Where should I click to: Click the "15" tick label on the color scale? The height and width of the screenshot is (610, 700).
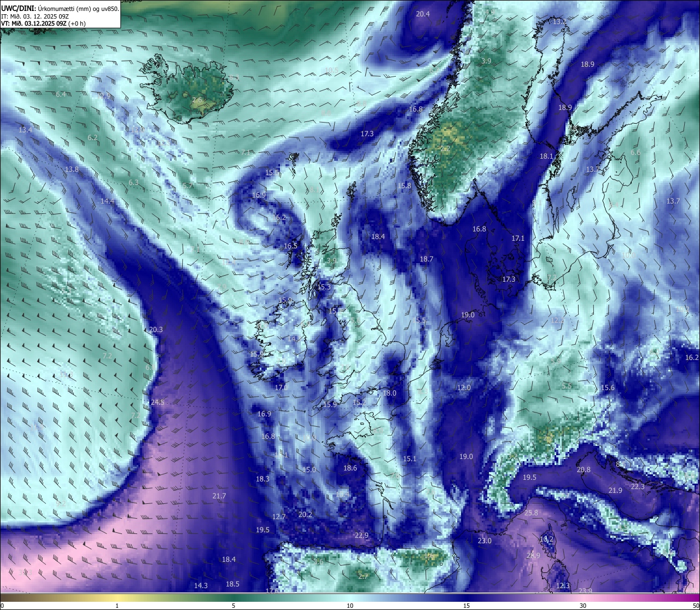coord(466,606)
